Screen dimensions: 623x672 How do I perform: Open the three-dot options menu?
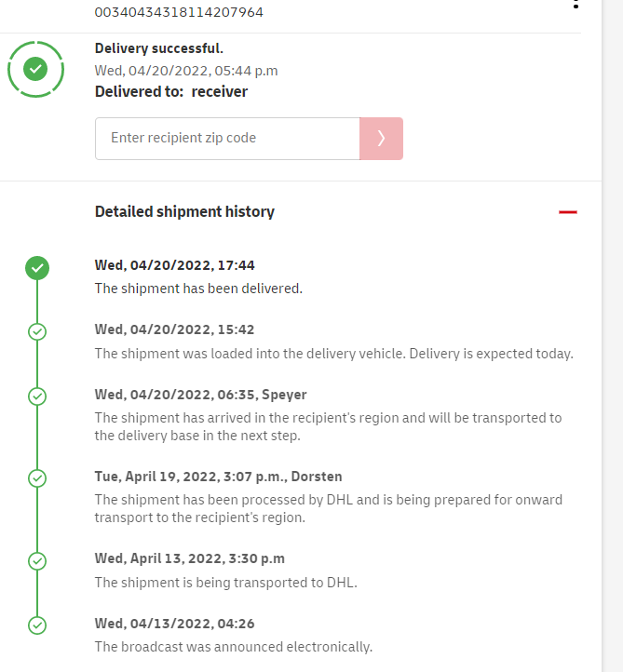[x=576, y=5]
